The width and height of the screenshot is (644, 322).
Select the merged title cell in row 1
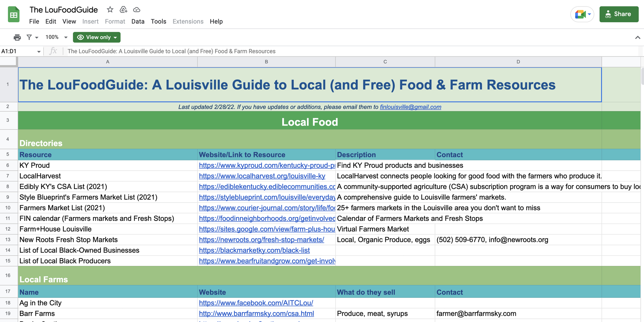[x=310, y=85]
